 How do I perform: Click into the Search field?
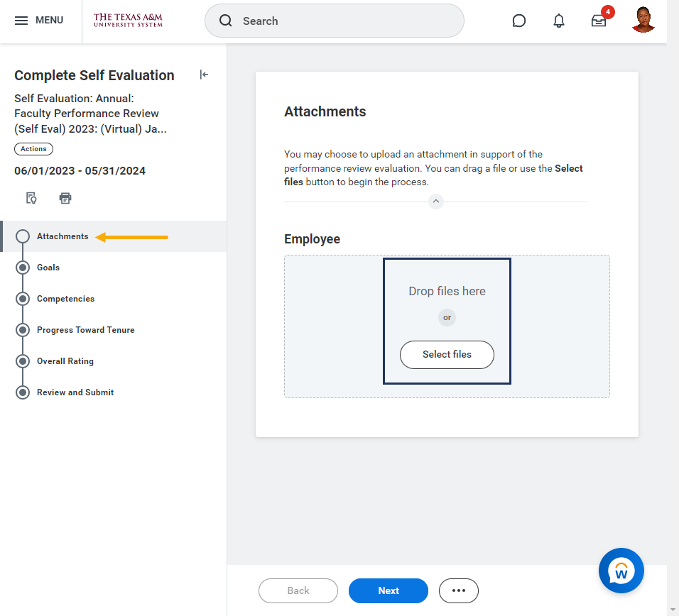coord(341,21)
